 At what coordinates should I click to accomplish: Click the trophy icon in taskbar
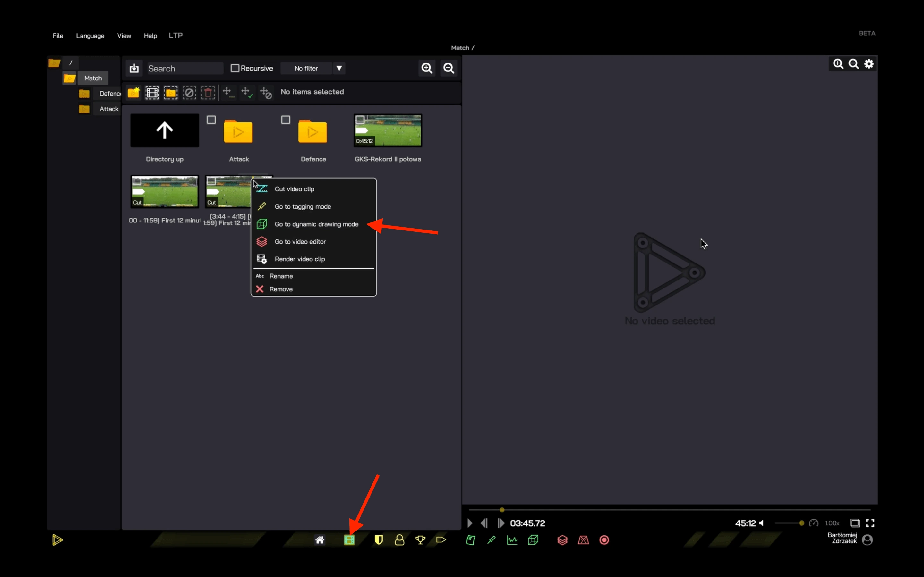pos(420,540)
